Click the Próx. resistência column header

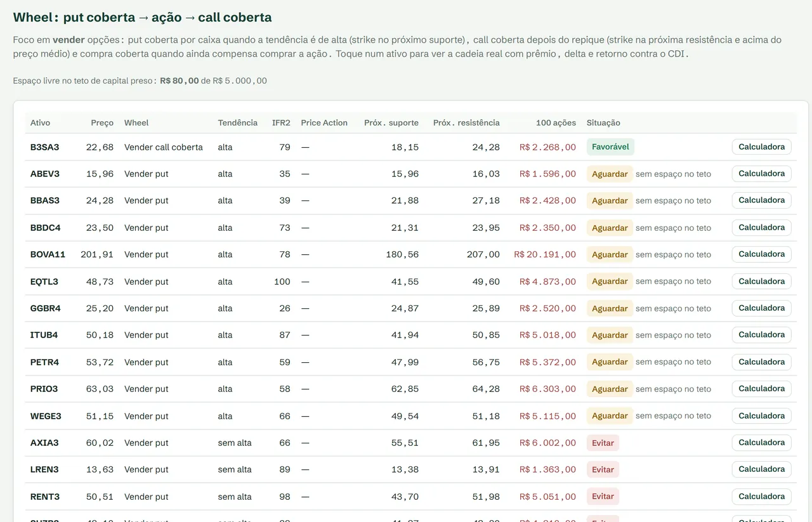point(466,123)
